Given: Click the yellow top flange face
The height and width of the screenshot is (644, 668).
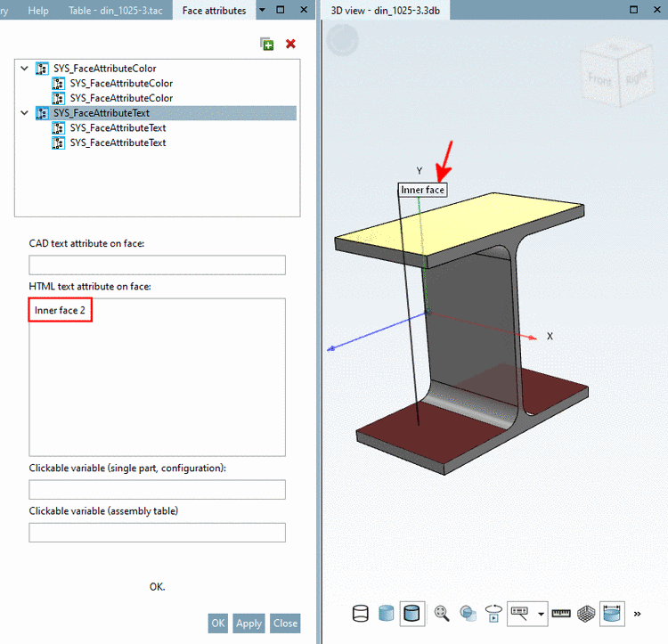Looking at the screenshot, I should pyautogui.click(x=460, y=224).
